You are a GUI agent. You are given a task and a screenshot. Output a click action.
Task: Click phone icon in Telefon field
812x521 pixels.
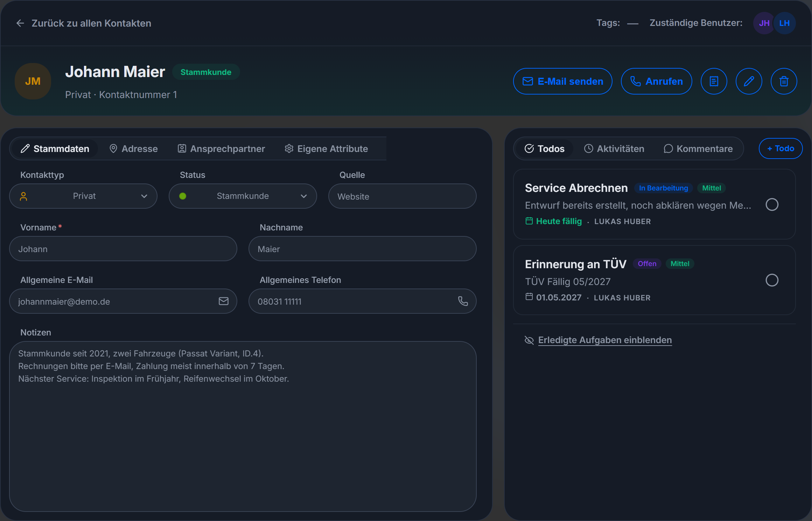463,301
